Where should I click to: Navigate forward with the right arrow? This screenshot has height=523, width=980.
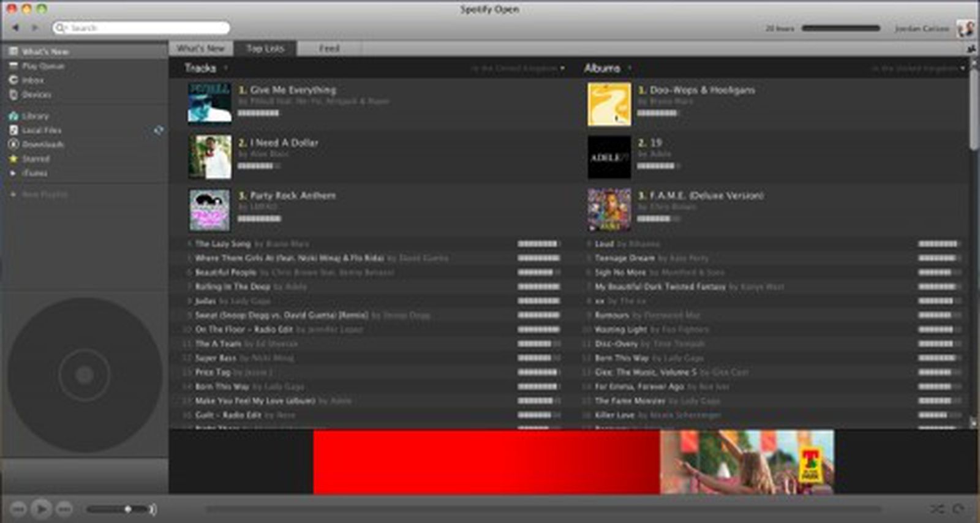[35, 28]
